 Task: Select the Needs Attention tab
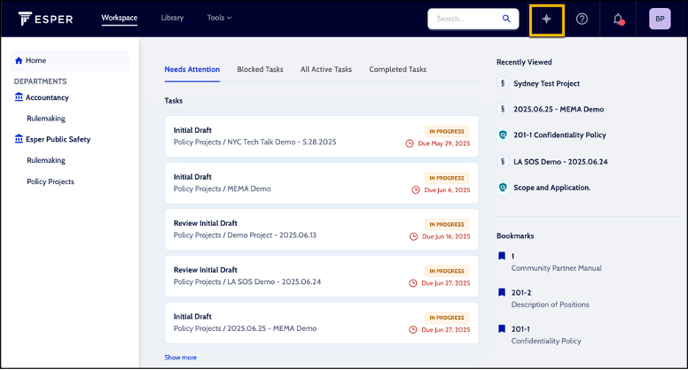point(192,69)
